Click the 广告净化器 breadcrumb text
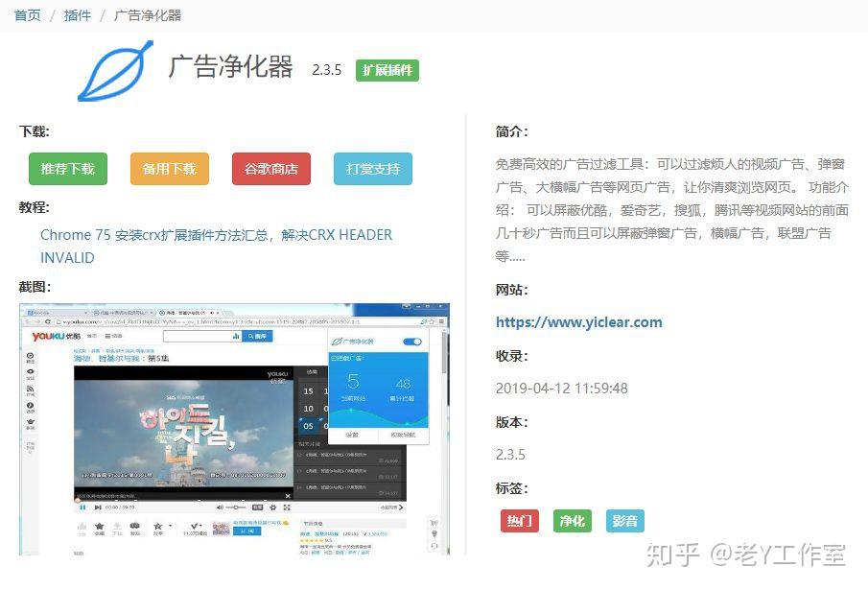This screenshot has height=590, width=868. [x=148, y=15]
